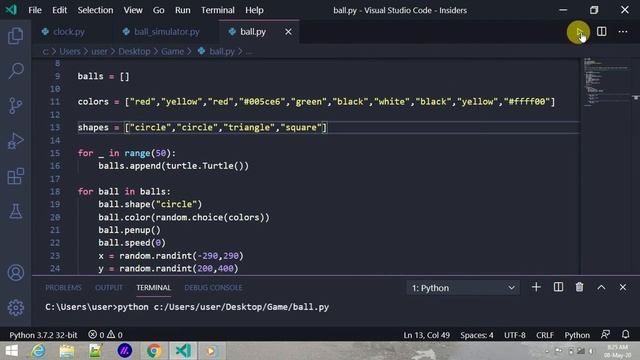Select the VS Code taskbar icon
Image resolution: width=640 pixels, height=360 pixels.
point(183,351)
